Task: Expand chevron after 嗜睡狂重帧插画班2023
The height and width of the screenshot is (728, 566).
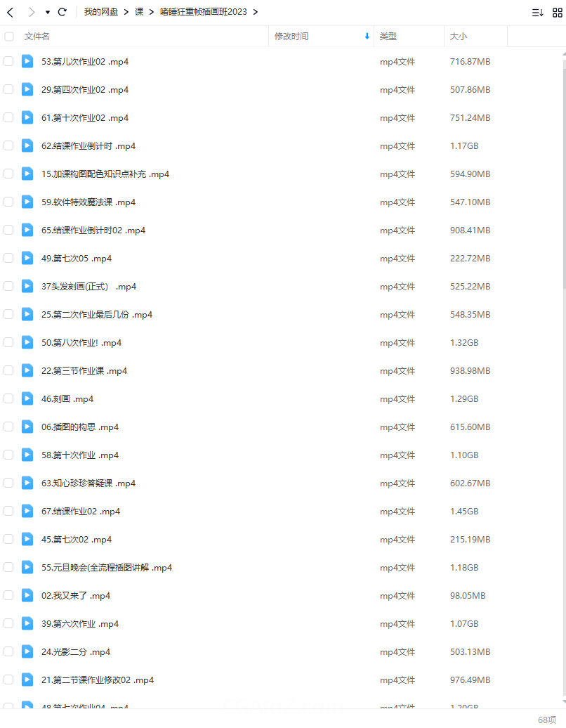Action: [x=256, y=12]
